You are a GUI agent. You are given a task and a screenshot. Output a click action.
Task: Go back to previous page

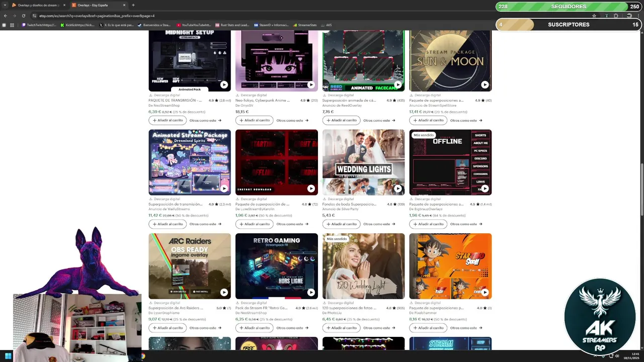click(6, 16)
